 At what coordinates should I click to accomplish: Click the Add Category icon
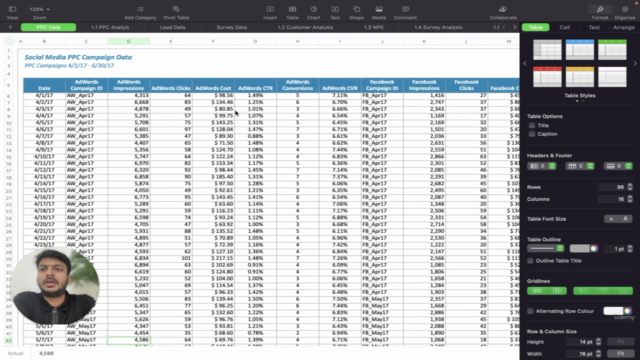pyautogui.click(x=140, y=9)
